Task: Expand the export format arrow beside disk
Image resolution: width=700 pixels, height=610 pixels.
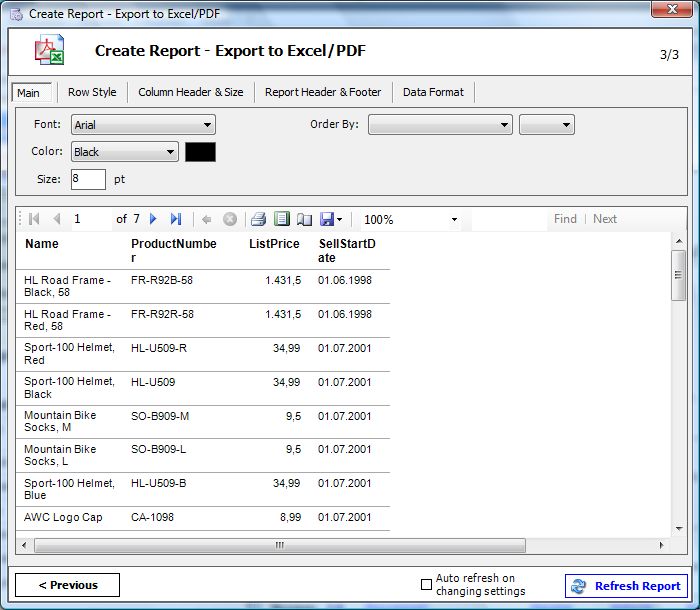Action: point(340,219)
